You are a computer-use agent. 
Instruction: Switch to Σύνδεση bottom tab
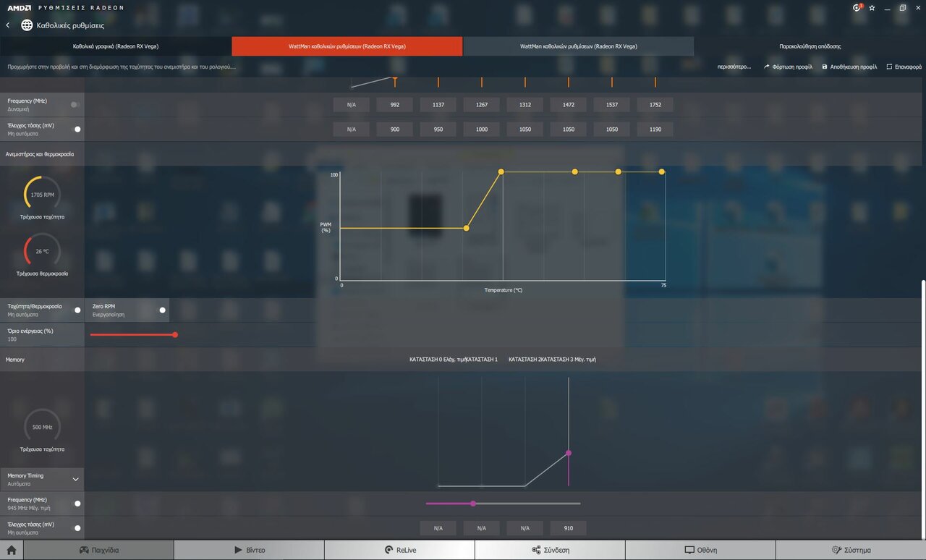(x=551, y=550)
